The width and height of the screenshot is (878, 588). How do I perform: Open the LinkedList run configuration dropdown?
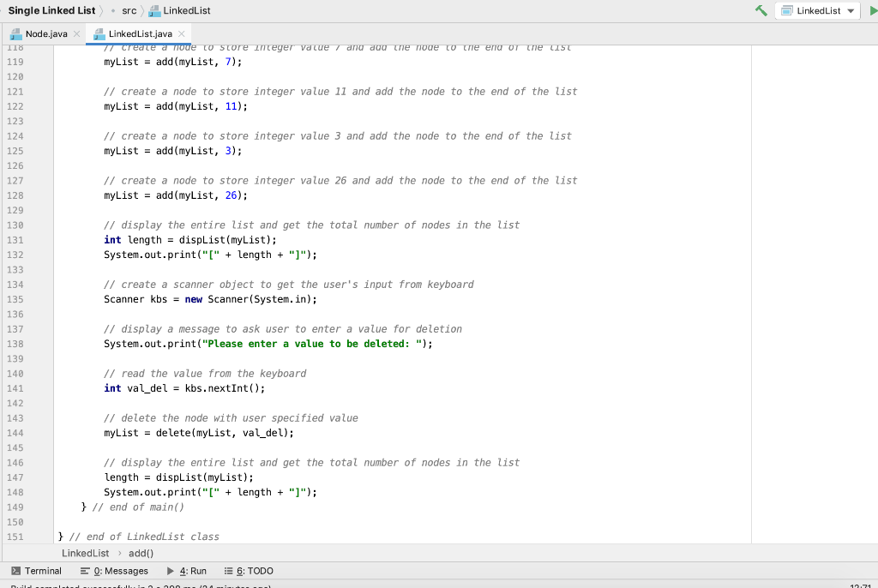click(817, 10)
